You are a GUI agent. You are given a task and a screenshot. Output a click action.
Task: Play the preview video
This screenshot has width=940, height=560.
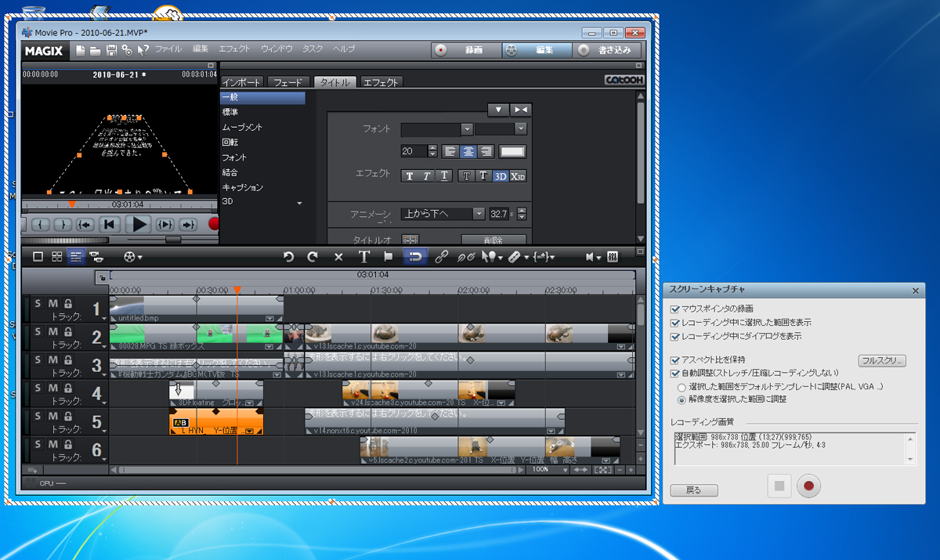pyautogui.click(x=139, y=224)
